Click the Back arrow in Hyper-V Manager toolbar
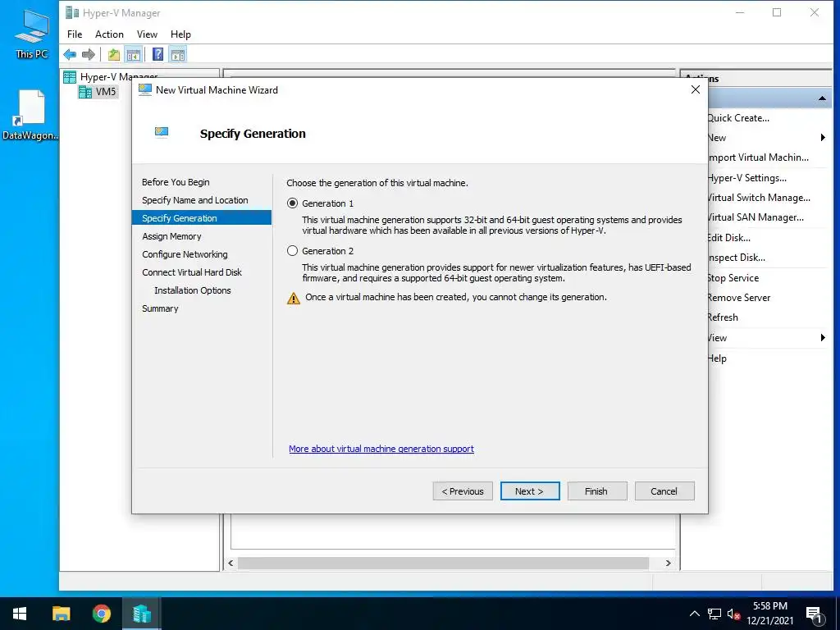Screen dimensions: 840x630 70,54
